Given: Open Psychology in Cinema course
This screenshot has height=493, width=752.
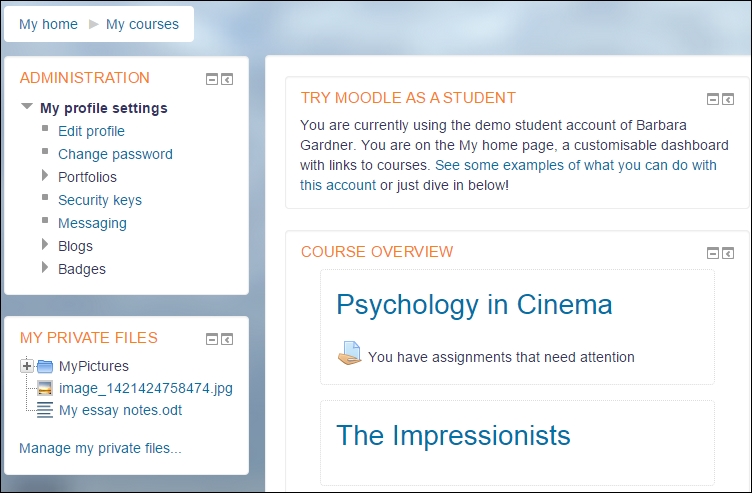Looking at the screenshot, I should pyautogui.click(x=474, y=305).
